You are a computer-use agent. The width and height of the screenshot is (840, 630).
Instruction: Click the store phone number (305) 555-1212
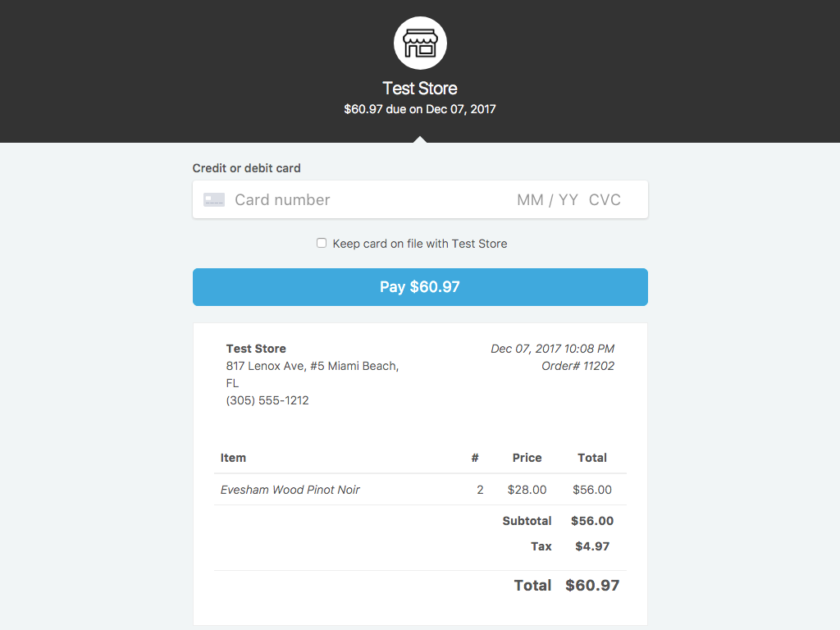267,401
